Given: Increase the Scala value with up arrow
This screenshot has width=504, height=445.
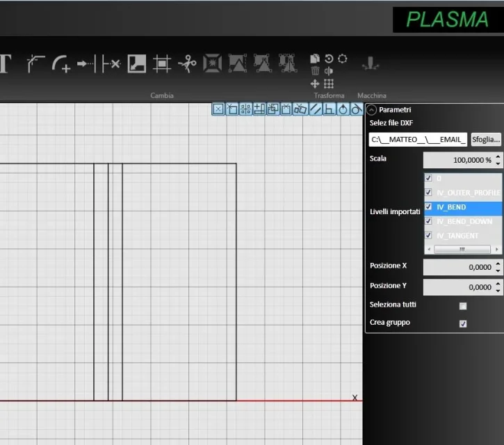Looking at the screenshot, I should tap(498, 156).
